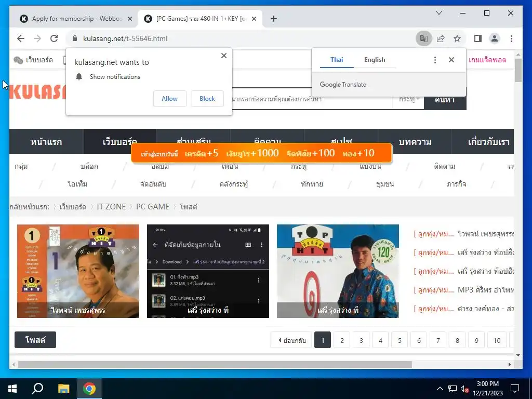Open ภารกิจ sub-menu link

[x=456, y=184]
